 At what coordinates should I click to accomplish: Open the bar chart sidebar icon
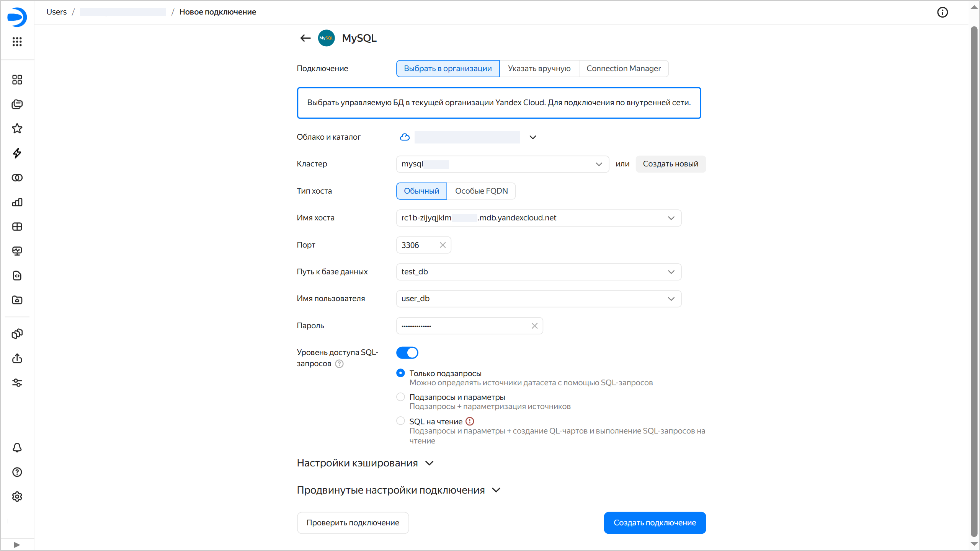tap(17, 202)
